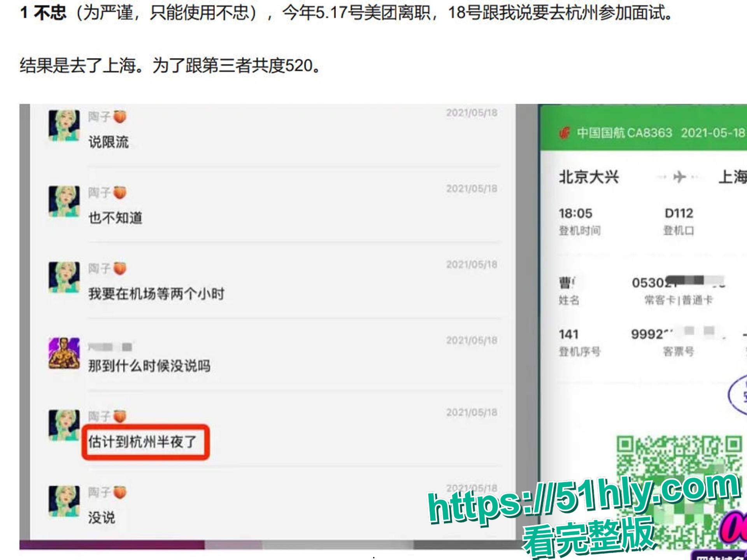The image size is (747, 560).
Task: Click the Air China airline logo
Action: coord(564,133)
